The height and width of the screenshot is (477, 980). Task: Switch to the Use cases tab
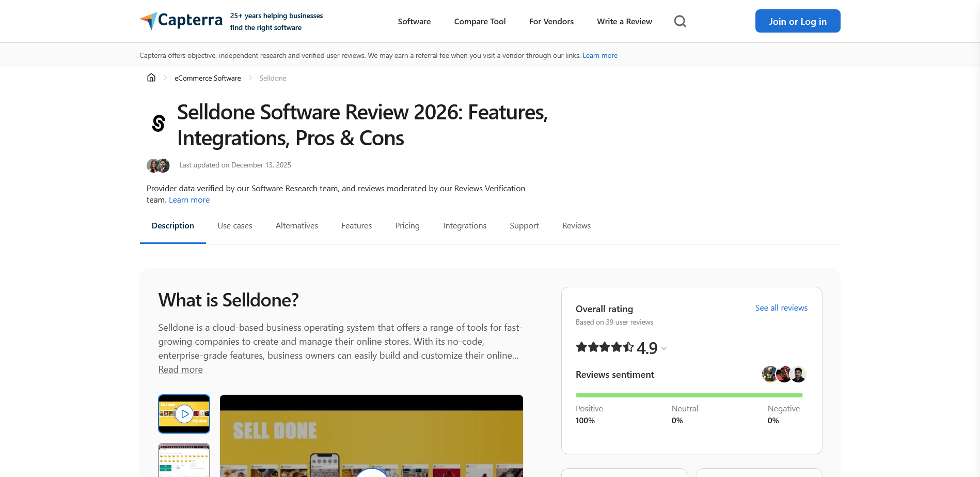[235, 226]
